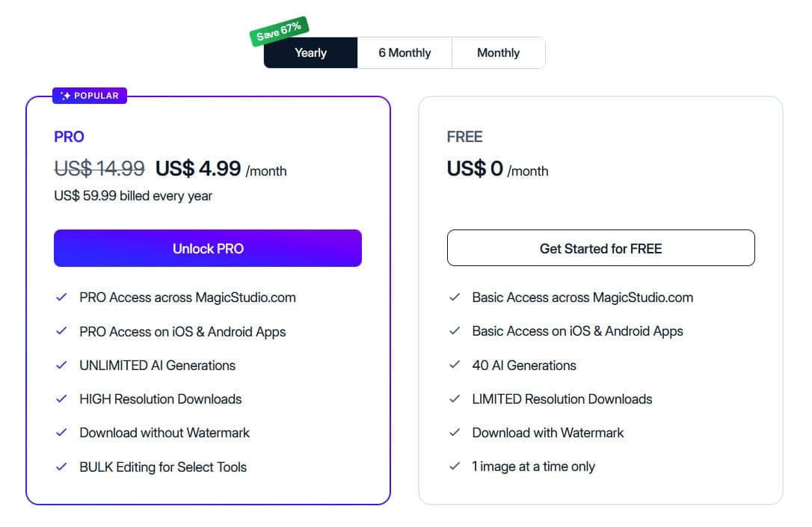812x527 pixels.
Task: Click the FREE plan heading
Action: (464, 137)
